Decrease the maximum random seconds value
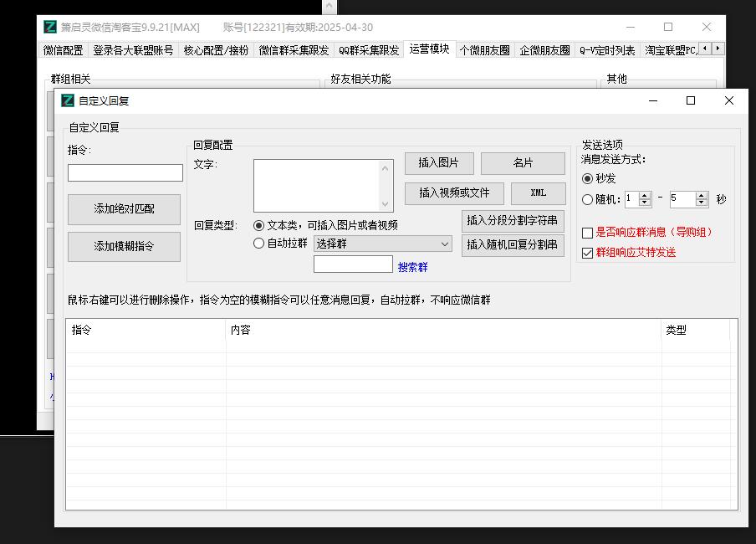 tap(702, 203)
